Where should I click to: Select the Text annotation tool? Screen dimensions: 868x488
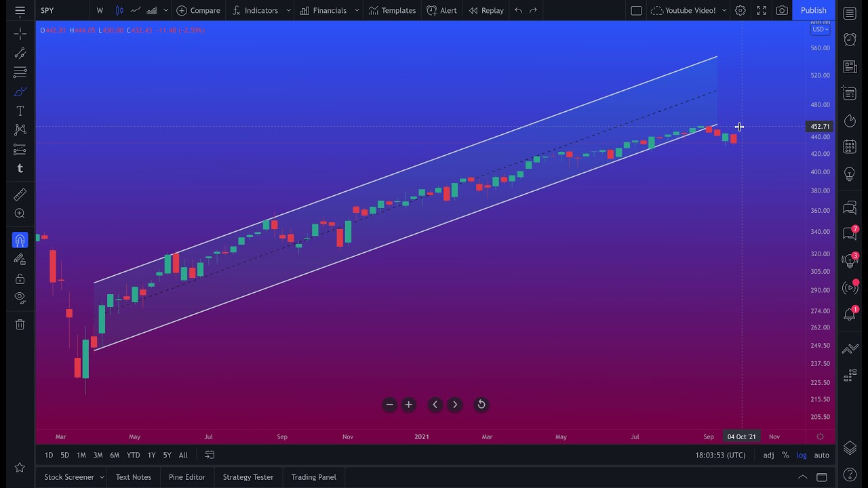pyautogui.click(x=20, y=110)
